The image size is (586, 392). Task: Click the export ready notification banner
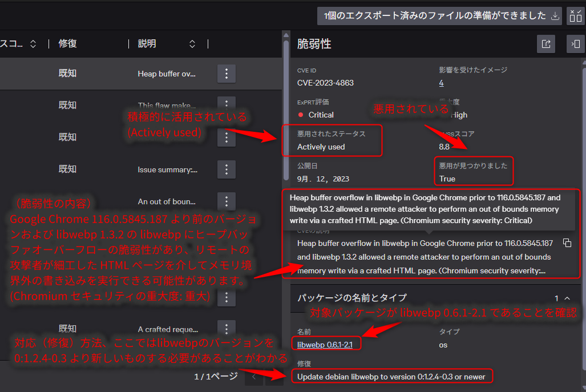(x=434, y=16)
